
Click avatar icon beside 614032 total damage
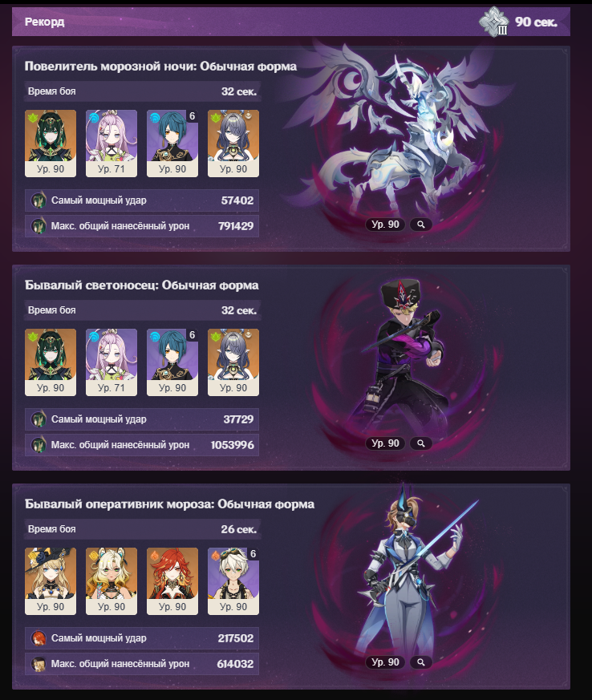[x=39, y=664]
